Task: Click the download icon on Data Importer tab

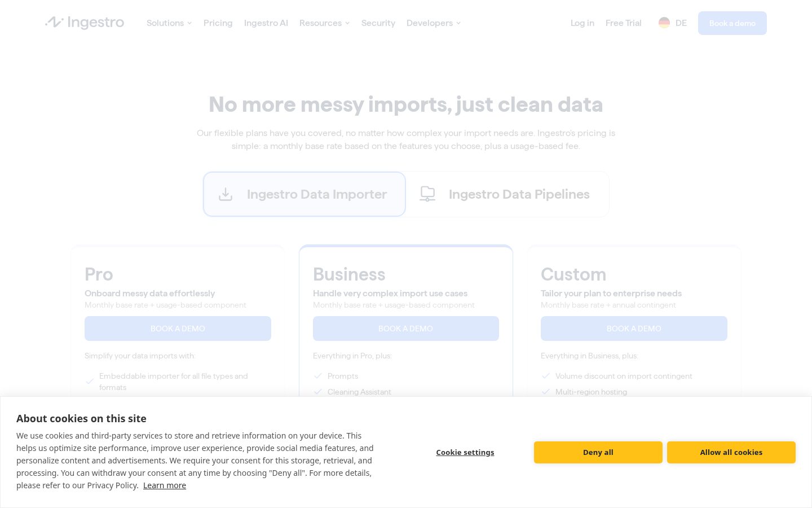Action: (x=226, y=194)
